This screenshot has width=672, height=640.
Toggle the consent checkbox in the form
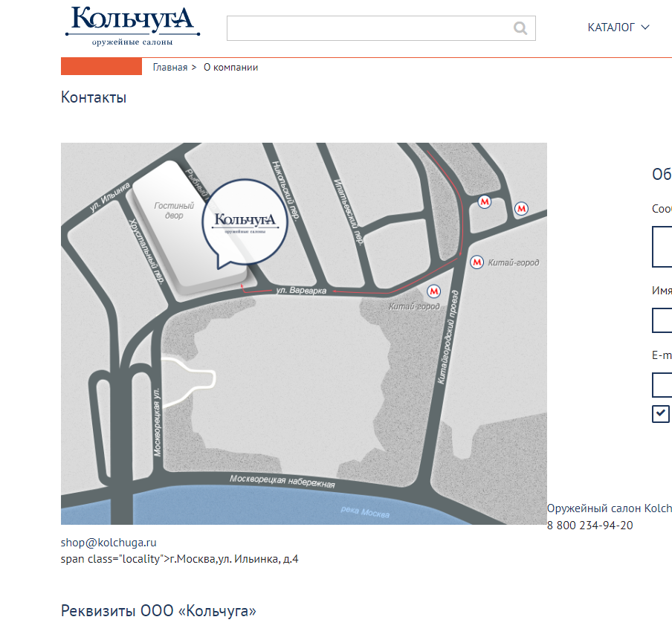(x=660, y=414)
